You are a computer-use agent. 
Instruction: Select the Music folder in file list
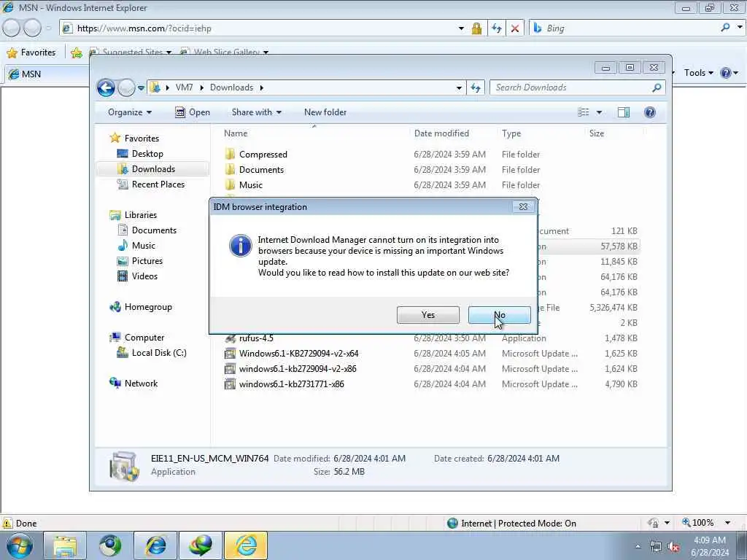pos(251,184)
